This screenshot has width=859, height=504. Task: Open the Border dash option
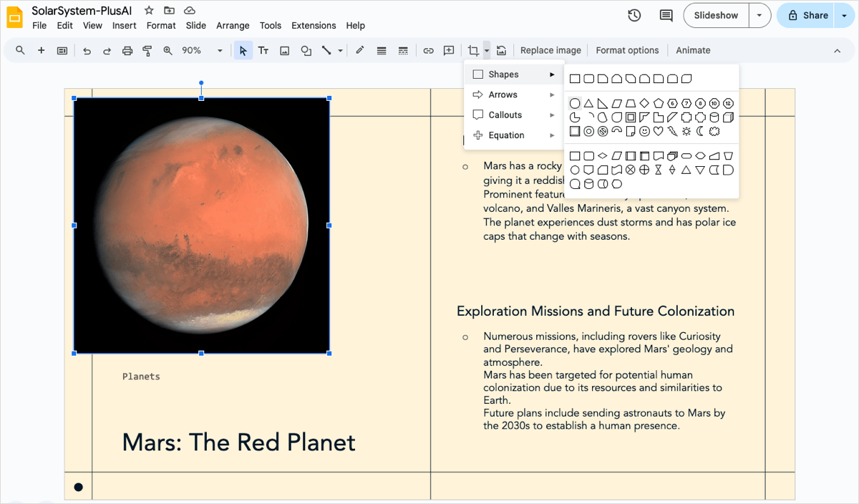point(403,51)
